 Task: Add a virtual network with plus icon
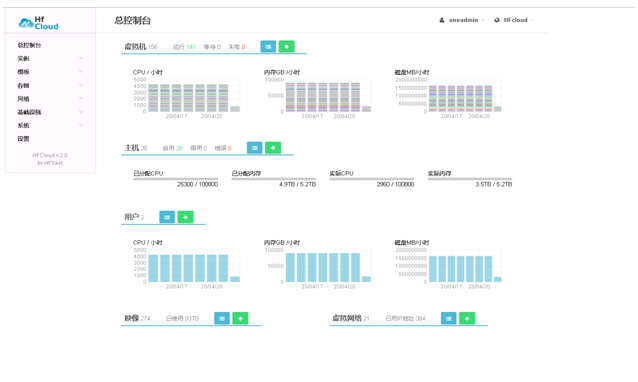pyautogui.click(x=467, y=318)
